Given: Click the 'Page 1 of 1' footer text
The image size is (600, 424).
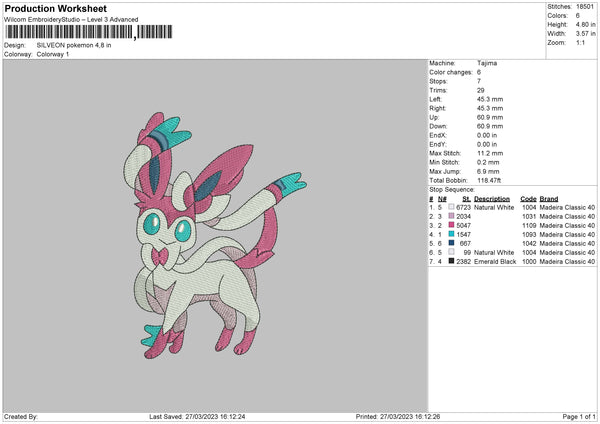Looking at the screenshot, I should [579, 417].
